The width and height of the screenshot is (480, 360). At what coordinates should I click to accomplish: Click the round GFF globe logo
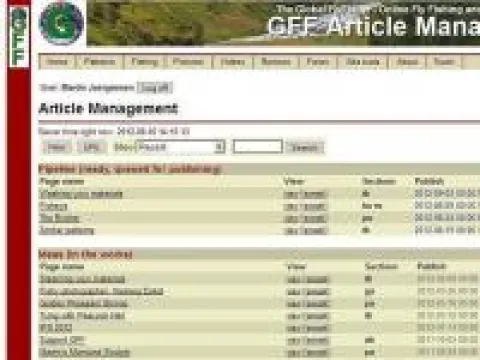[61, 23]
